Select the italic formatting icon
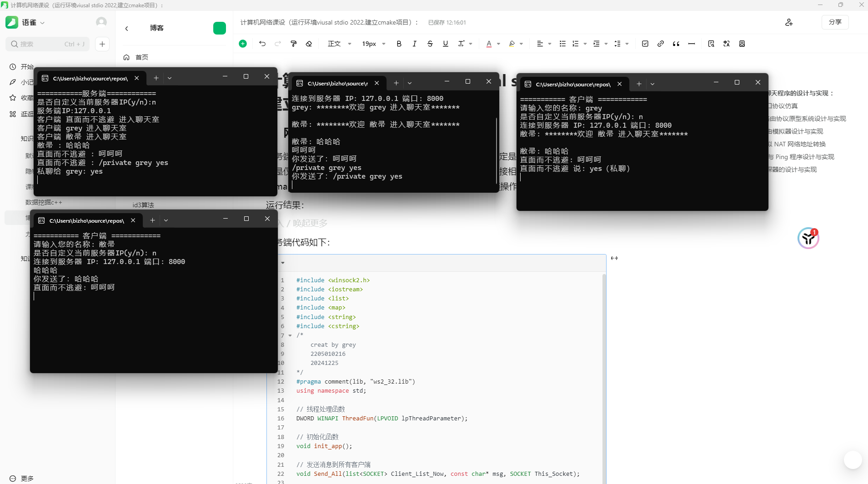 414,44
